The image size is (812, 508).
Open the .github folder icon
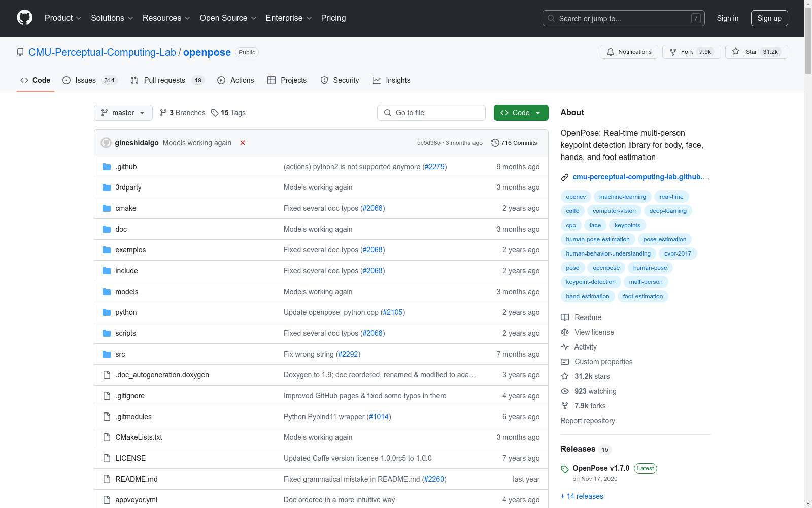pyautogui.click(x=107, y=167)
